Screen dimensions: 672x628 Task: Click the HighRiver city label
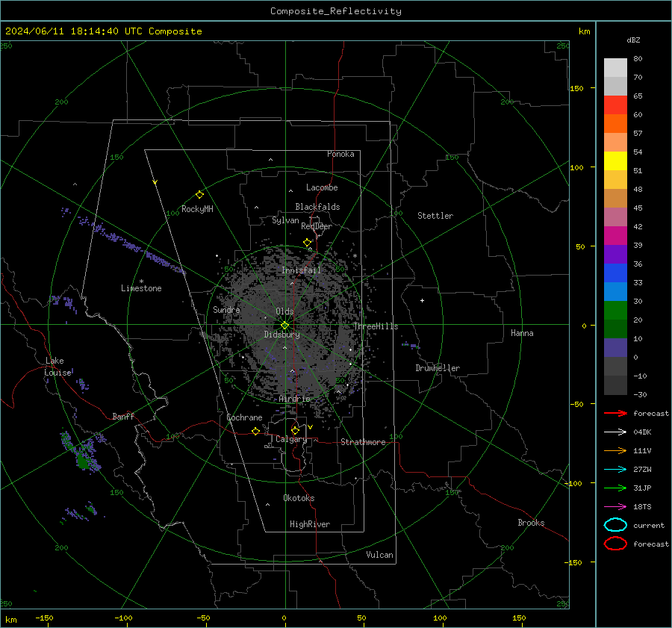tap(310, 524)
